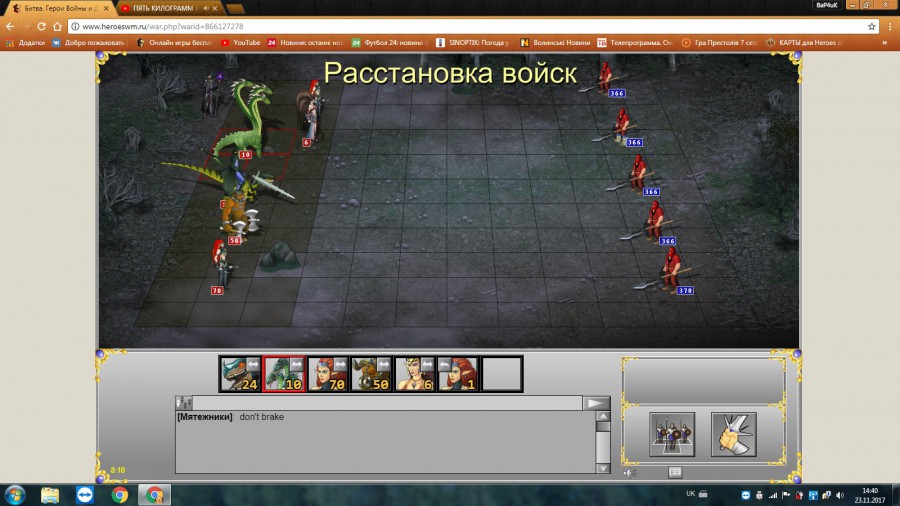The height and width of the screenshot is (506, 900).
Task: Select the minotaur stack labeled 50 on the field
Action: pyautogui.click(x=238, y=217)
